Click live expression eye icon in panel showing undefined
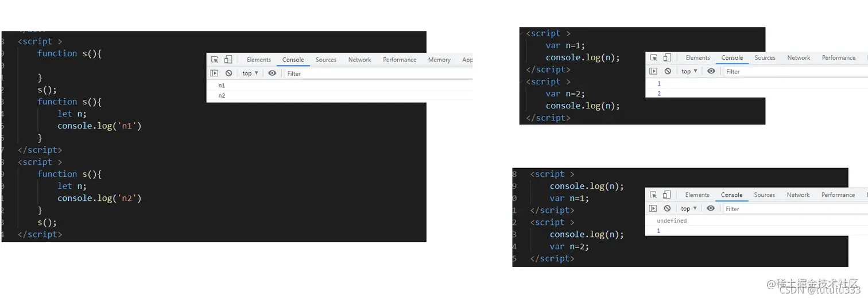The width and height of the screenshot is (868, 299). tap(711, 208)
